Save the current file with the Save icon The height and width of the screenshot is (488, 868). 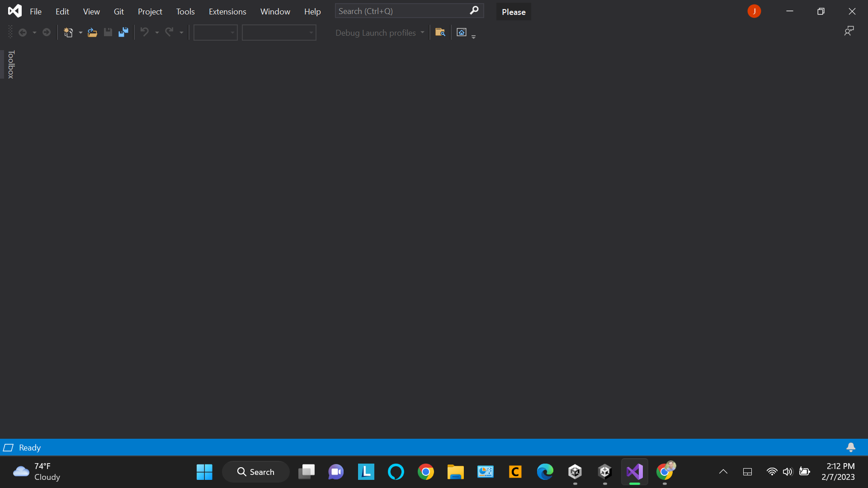108,32
